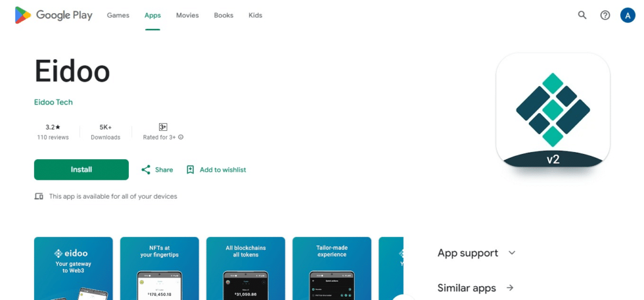Click the 3+ content rating badge
The width and height of the screenshot is (644, 300).
click(x=163, y=127)
